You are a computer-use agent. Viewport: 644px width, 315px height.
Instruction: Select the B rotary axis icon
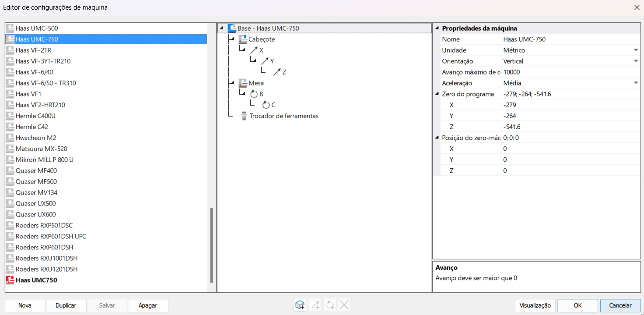click(x=254, y=94)
